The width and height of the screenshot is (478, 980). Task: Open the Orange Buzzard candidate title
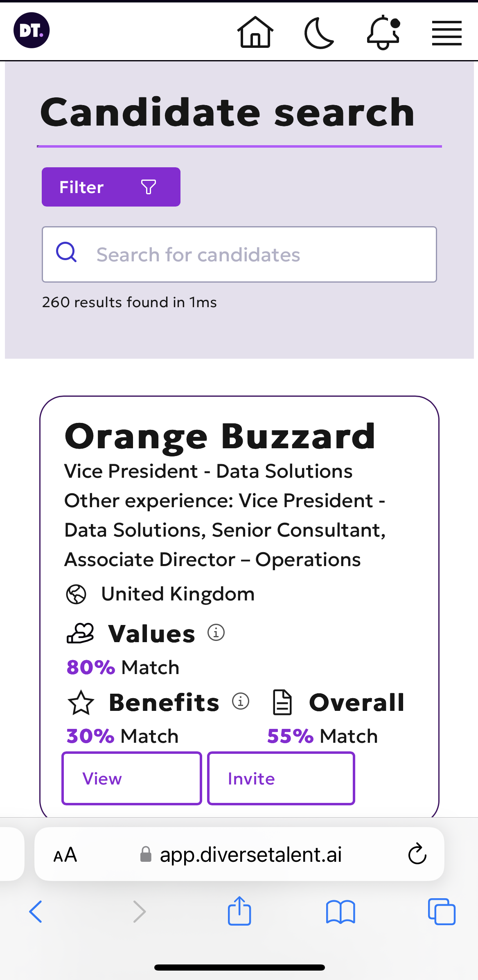[x=220, y=436]
